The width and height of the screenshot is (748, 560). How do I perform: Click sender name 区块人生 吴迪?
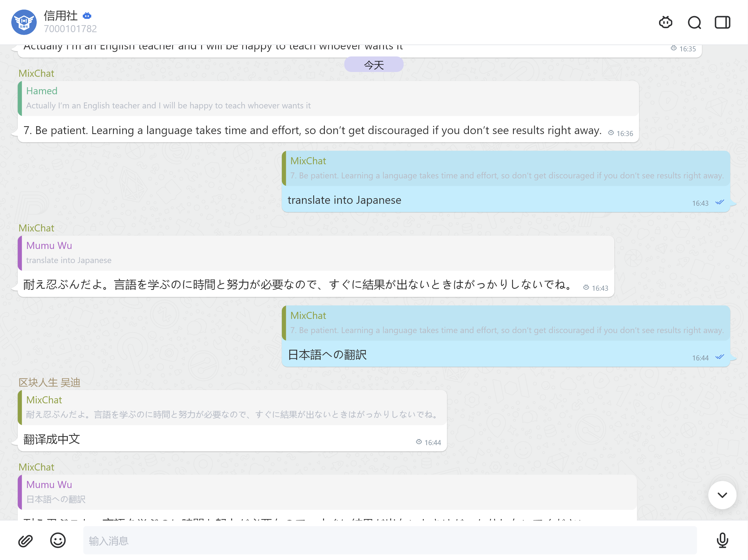click(x=49, y=382)
